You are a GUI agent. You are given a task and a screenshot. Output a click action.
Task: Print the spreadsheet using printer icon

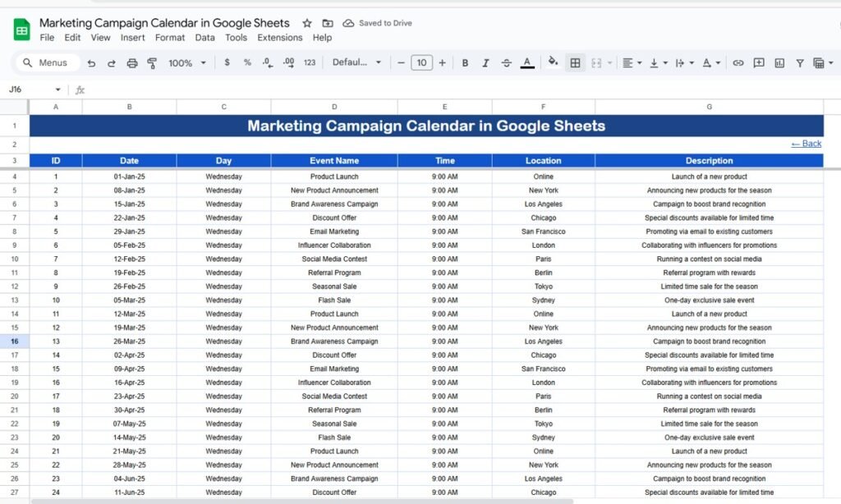(x=132, y=63)
